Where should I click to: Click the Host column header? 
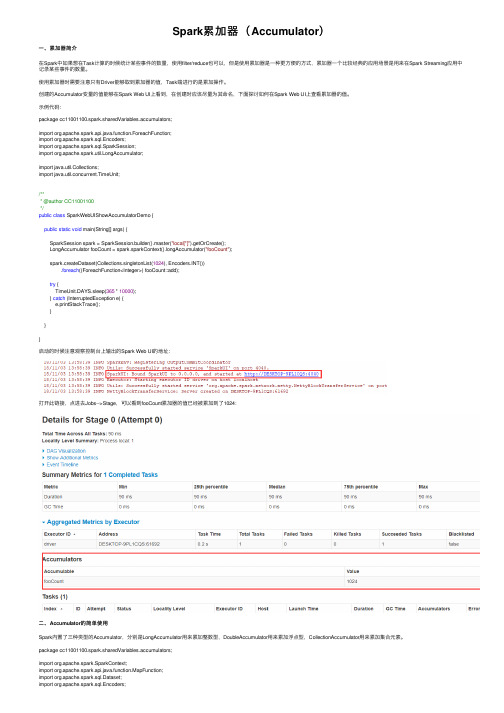pyautogui.click(x=263, y=608)
